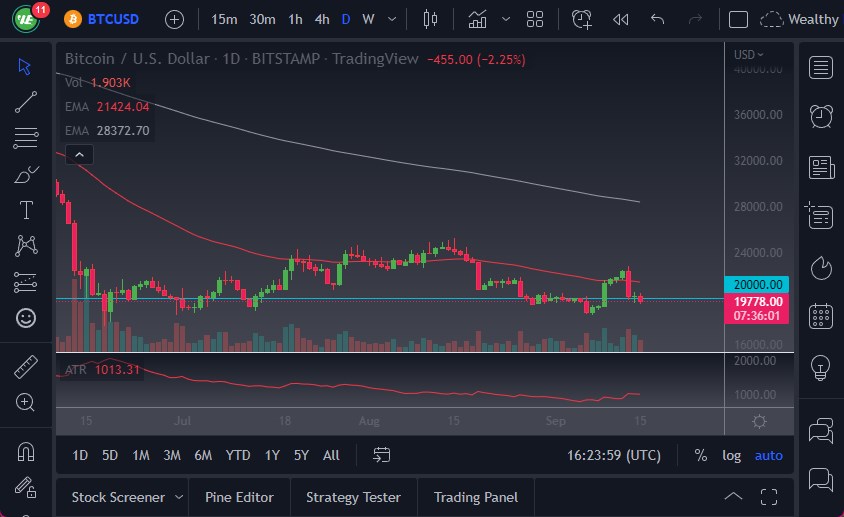Expand the Stock Screener dropdown arrow
This screenshot has width=844, height=517.
pos(179,497)
